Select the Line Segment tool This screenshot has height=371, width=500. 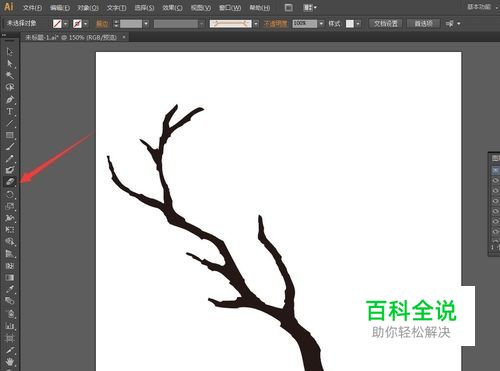pos(10,123)
